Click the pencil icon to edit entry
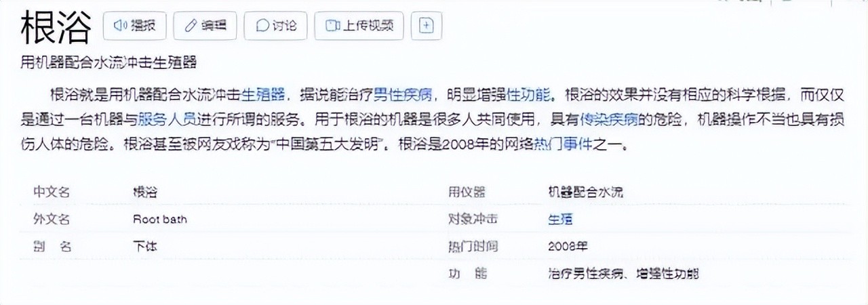The image size is (868, 305). [191, 26]
